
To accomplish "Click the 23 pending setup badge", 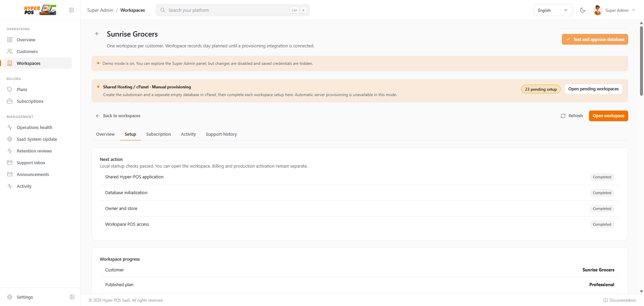I will [x=541, y=89].
